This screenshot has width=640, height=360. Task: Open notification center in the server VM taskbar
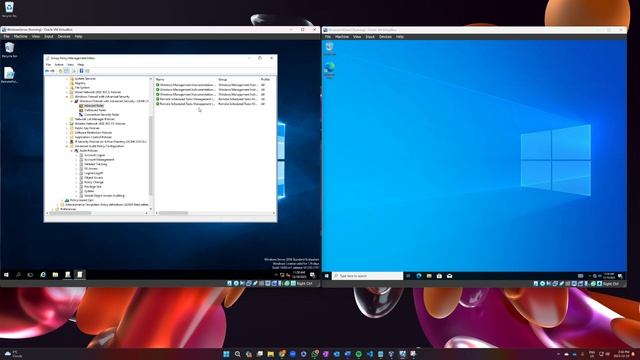pyautogui.click(x=312, y=275)
